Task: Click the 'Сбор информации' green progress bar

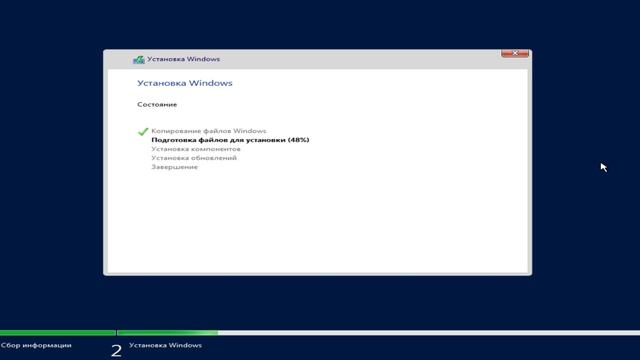Action: click(x=58, y=333)
